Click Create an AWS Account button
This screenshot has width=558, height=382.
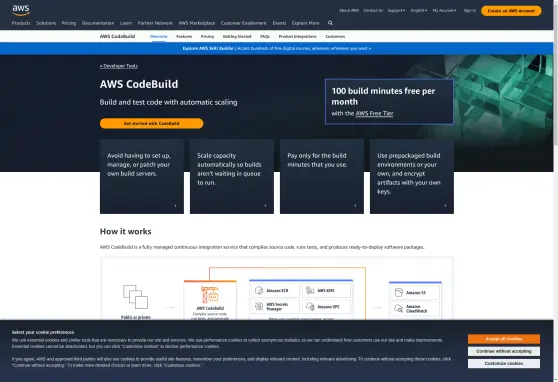pos(511,11)
